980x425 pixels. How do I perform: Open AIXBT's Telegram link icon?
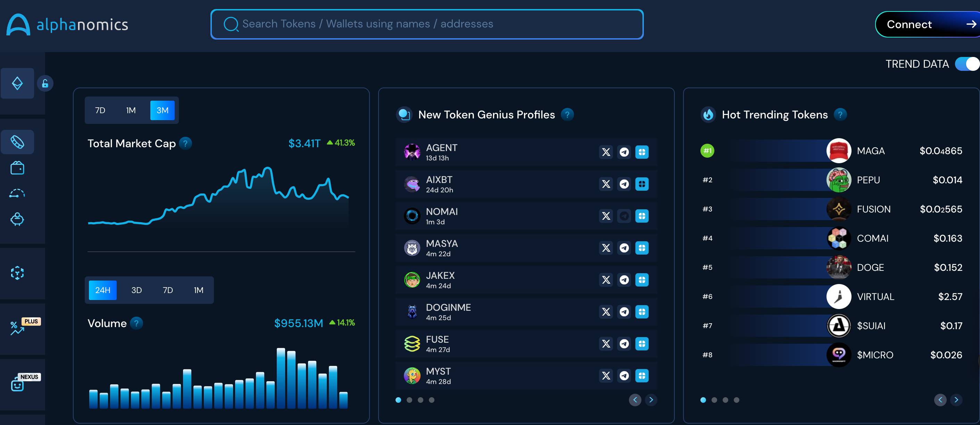tap(624, 184)
